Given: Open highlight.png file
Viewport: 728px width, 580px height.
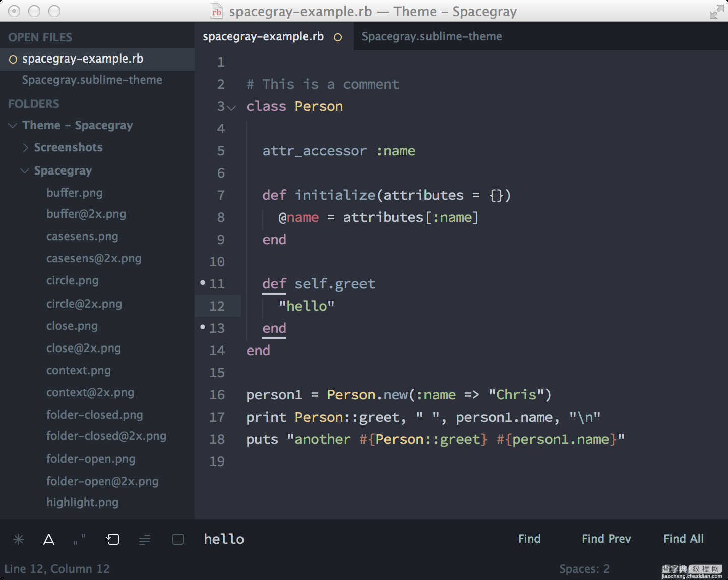Looking at the screenshot, I should click(83, 502).
